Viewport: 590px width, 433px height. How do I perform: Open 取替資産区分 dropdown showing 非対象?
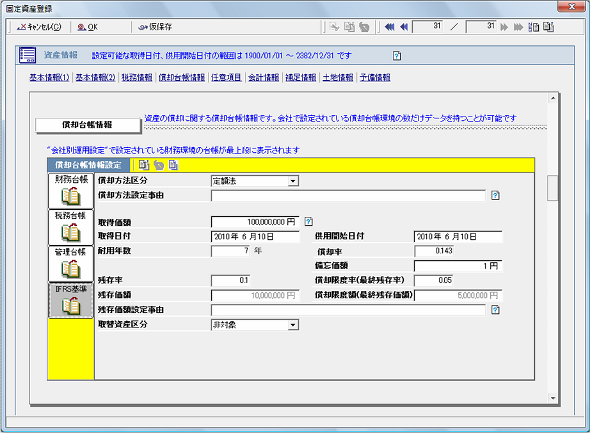255,325
